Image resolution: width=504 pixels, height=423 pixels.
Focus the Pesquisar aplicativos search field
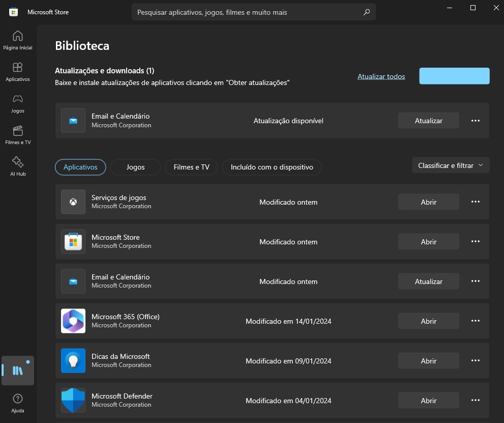[x=254, y=12]
